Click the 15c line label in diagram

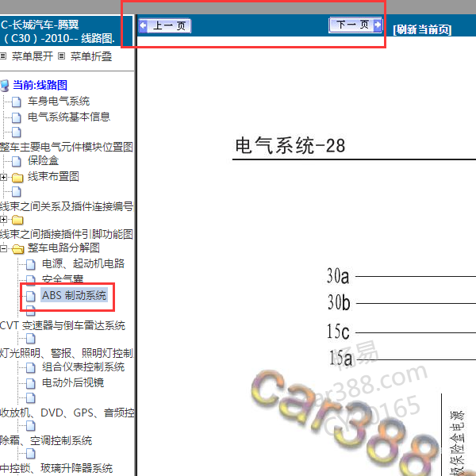coord(338,331)
